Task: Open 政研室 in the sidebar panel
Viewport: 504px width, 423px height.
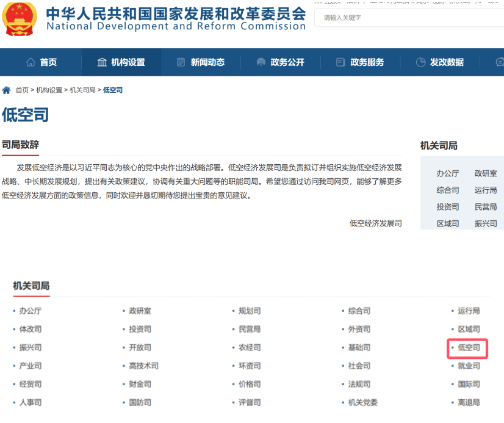Action: click(486, 173)
